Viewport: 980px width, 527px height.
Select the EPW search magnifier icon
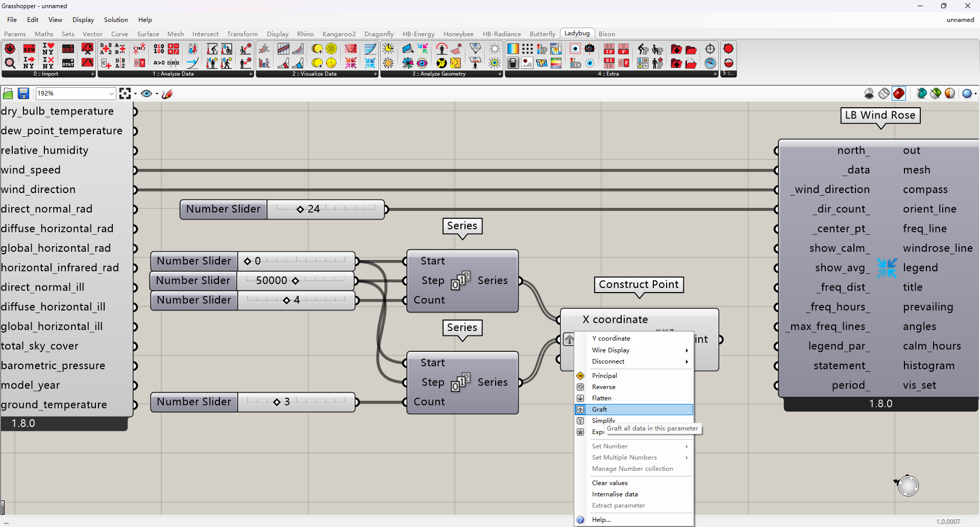point(10,63)
